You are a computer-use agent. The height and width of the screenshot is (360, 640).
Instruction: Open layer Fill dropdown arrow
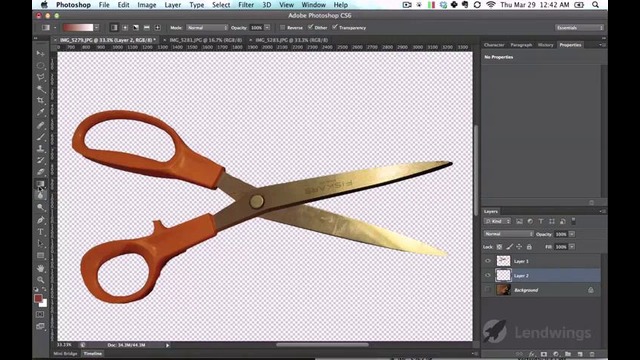(x=572, y=247)
